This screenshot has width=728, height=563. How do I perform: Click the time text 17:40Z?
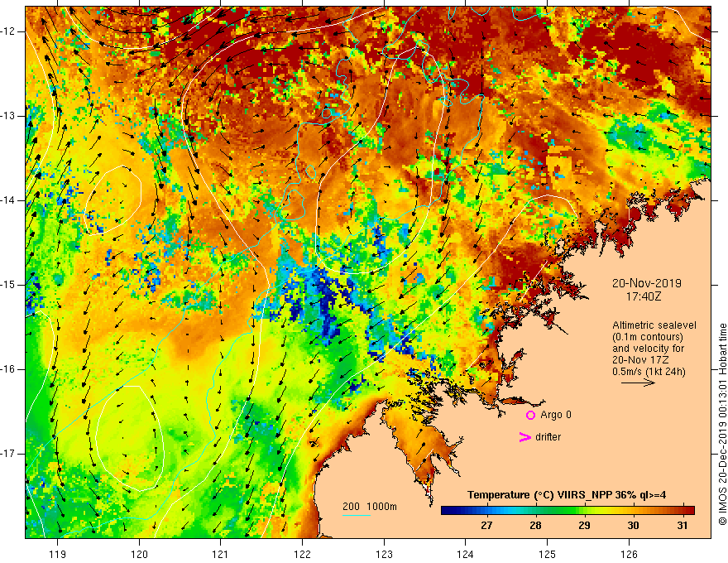643,296
